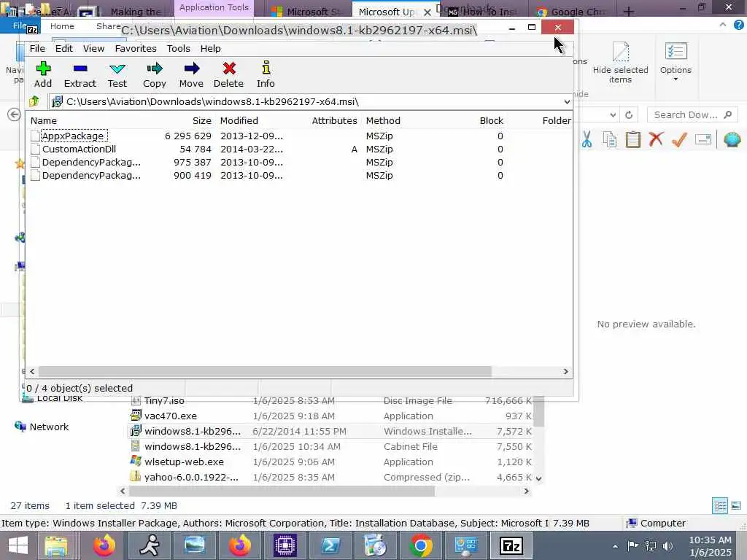Open Options dropdown in Explorer ribbon

click(676, 63)
